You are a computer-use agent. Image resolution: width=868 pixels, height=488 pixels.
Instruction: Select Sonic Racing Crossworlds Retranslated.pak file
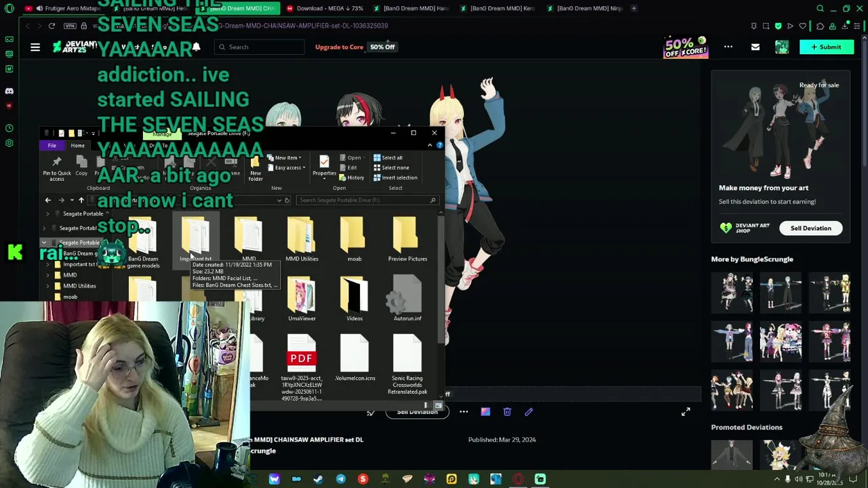coord(408,365)
